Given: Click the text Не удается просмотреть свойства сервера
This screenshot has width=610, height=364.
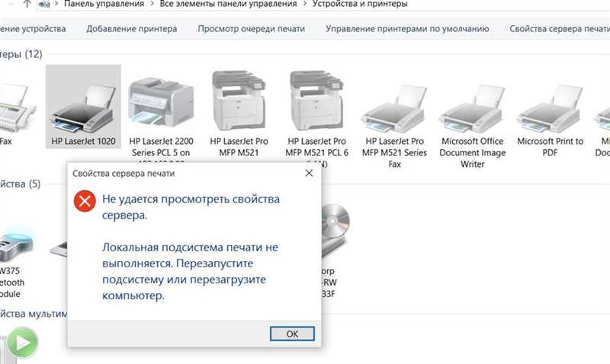Looking at the screenshot, I should pos(191,207).
